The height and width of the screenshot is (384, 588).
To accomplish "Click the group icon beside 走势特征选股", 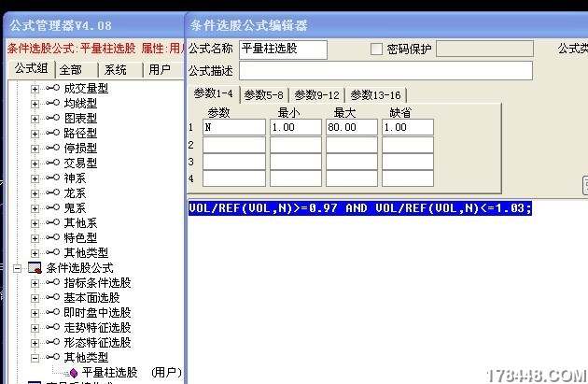I will 52,327.
